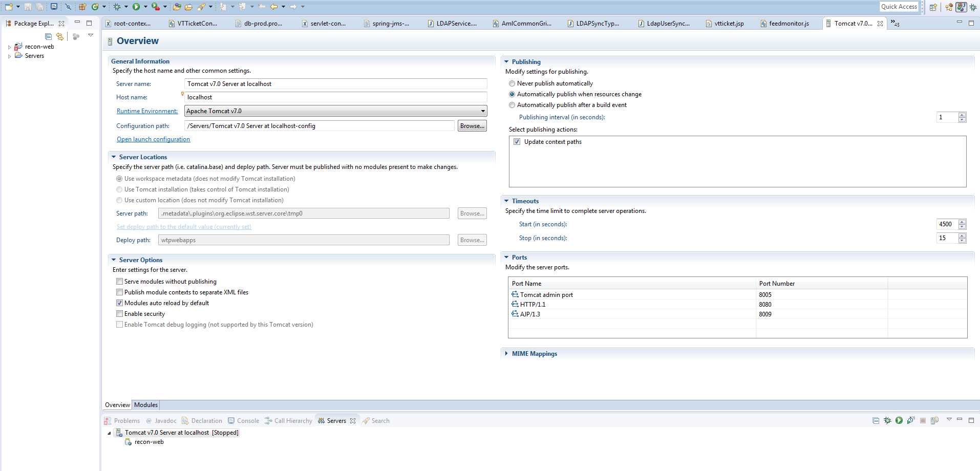Open the Problems view tab

[x=122, y=421]
